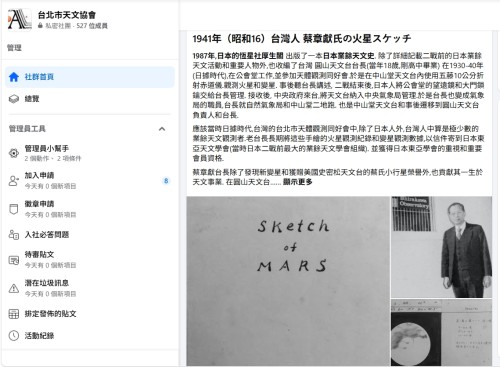Collapse the 管理員工具 section chevron

click(x=162, y=129)
